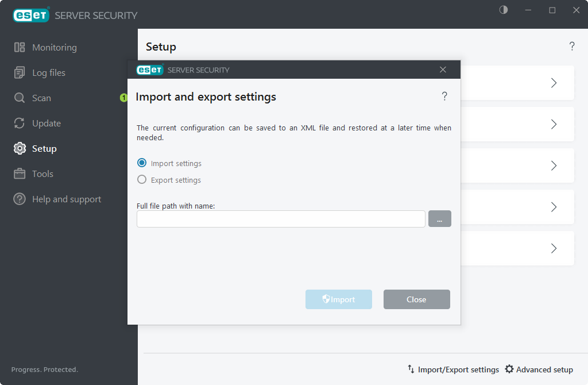This screenshot has width=588, height=385.
Task: Select the Export settings radio button
Action: coord(142,179)
